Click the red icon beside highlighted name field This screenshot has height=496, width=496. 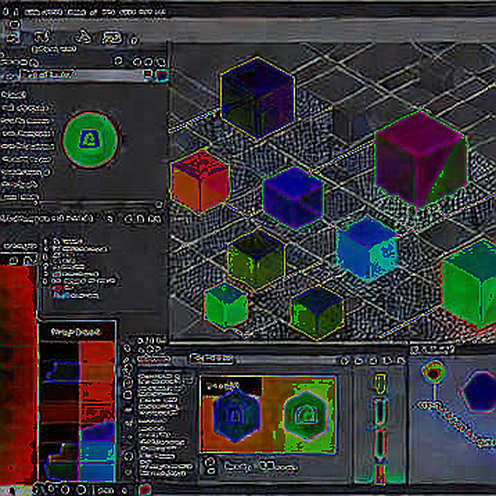click(x=162, y=75)
